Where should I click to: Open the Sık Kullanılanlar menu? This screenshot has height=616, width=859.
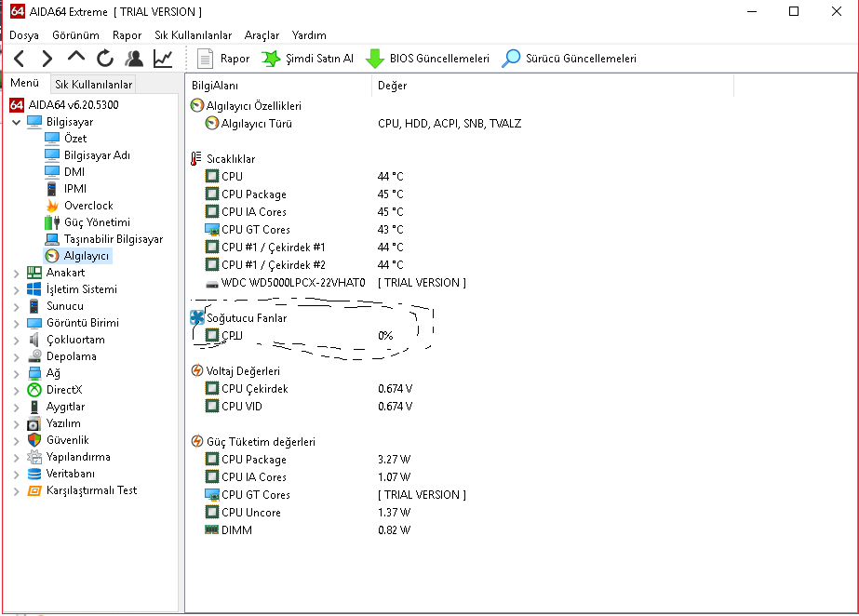pyautogui.click(x=193, y=35)
